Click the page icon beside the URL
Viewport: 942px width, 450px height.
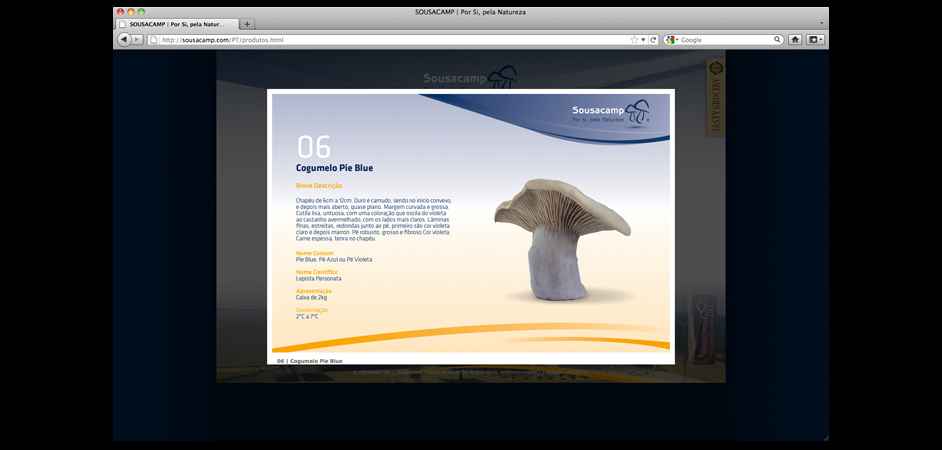point(154,40)
